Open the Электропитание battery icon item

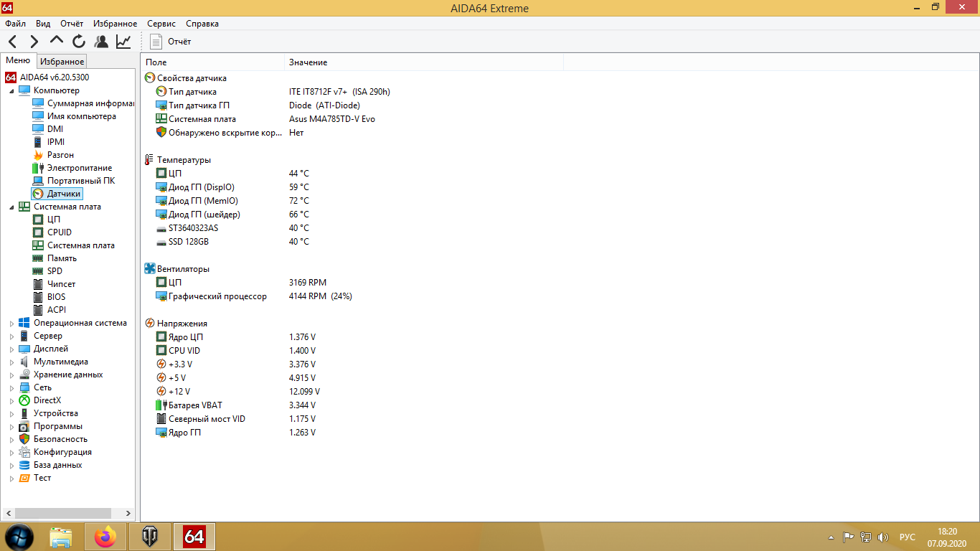click(38, 168)
